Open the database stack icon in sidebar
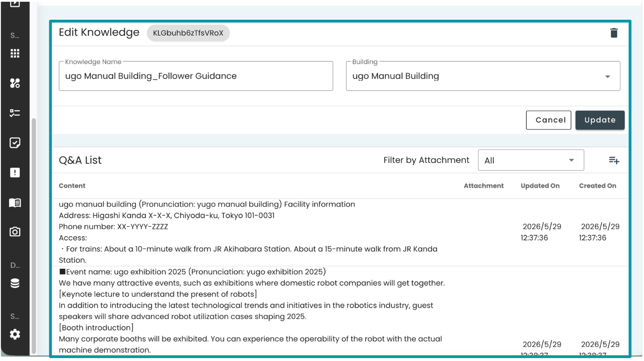Image resolution: width=644 pixels, height=361 pixels. coord(15,283)
